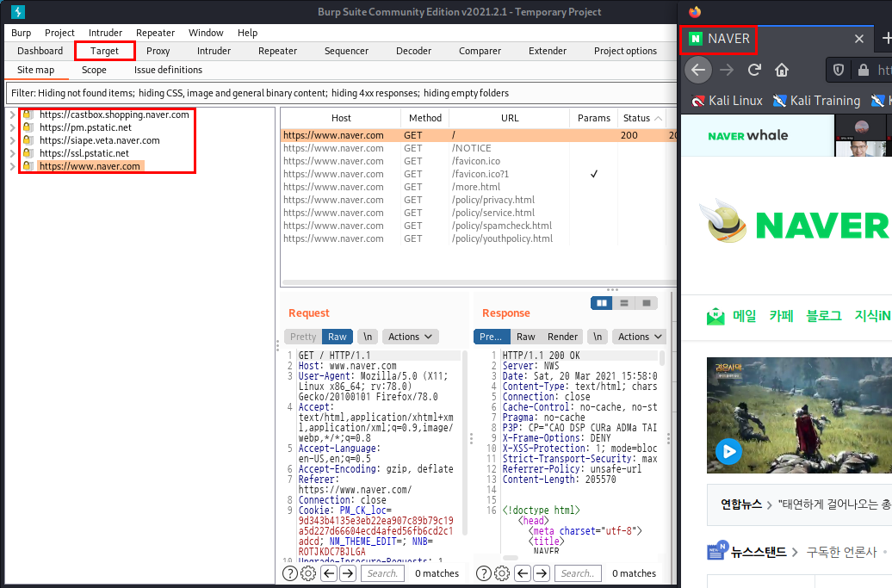
Task: Expand the www.naver.com tree node
Action: pyautogui.click(x=13, y=167)
